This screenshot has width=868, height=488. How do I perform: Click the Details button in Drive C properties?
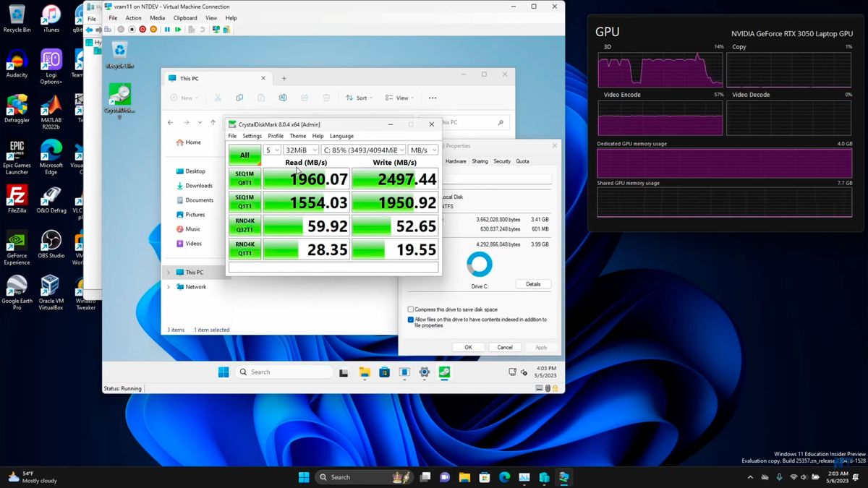coord(533,283)
